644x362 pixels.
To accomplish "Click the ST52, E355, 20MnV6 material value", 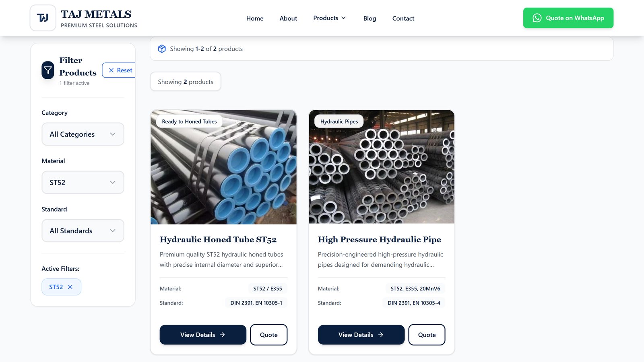I will point(415,288).
